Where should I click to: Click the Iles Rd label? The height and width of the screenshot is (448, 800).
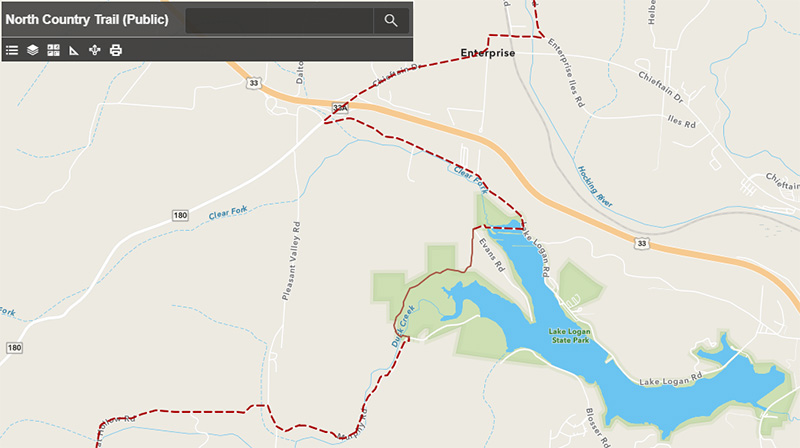pyautogui.click(x=682, y=121)
